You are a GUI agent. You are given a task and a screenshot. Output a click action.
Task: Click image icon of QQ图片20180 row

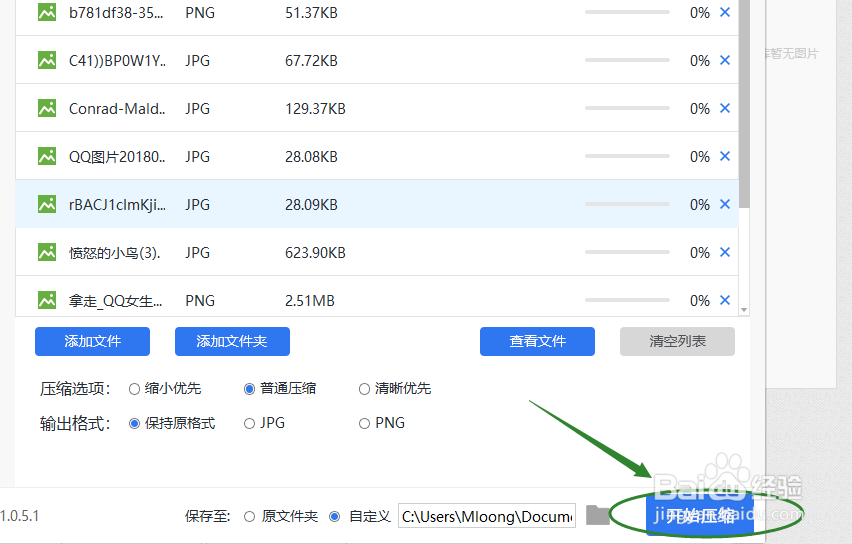[47, 156]
